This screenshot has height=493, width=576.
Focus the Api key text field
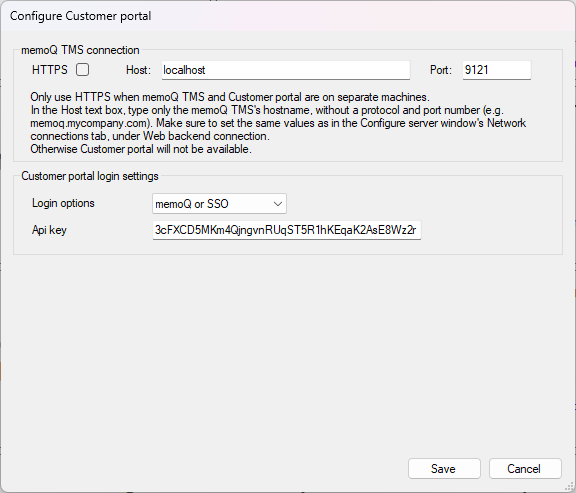[287, 230]
